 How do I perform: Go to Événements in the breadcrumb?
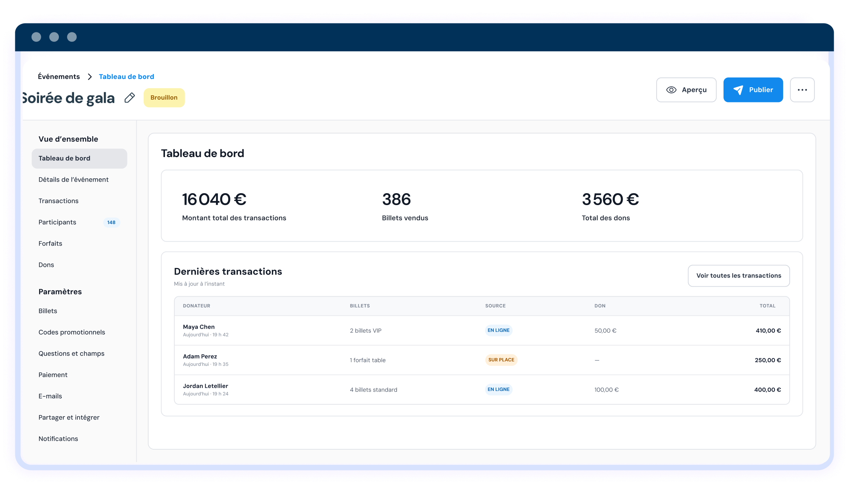click(x=59, y=77)
